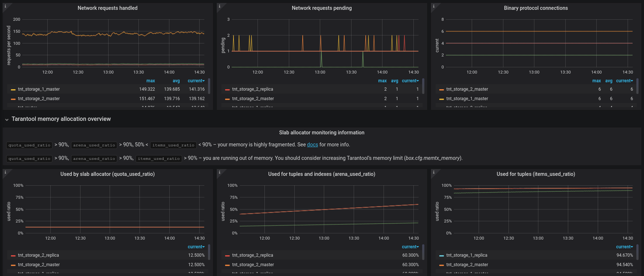The image size is (644, 276).
Task: Click quota_used_ratio legend scrollbar
Action: 209,252
